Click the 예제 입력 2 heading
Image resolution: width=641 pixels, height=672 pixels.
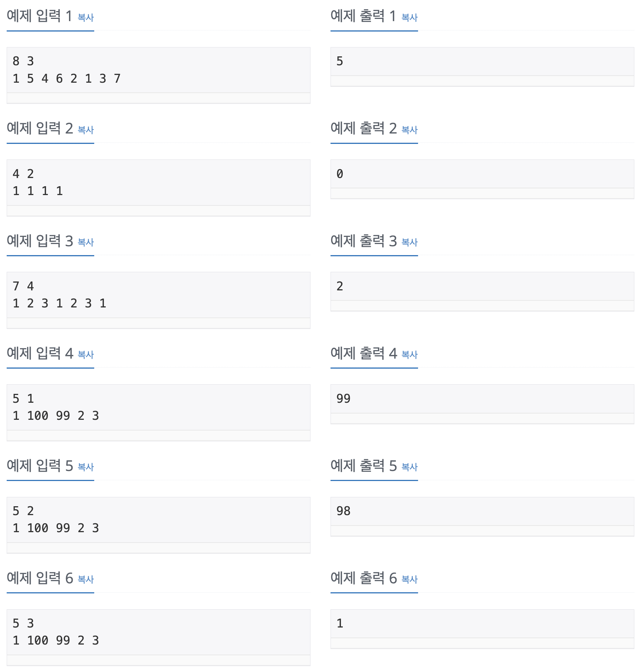40,128
